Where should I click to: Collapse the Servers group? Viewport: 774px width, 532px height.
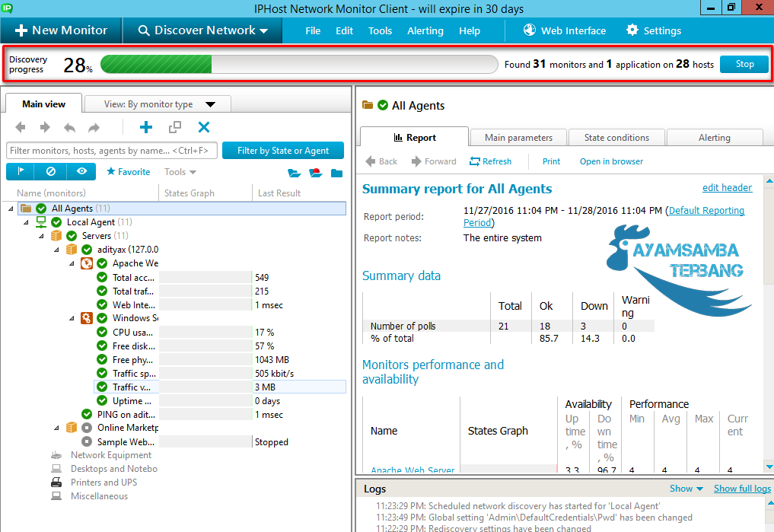(41, 236)
